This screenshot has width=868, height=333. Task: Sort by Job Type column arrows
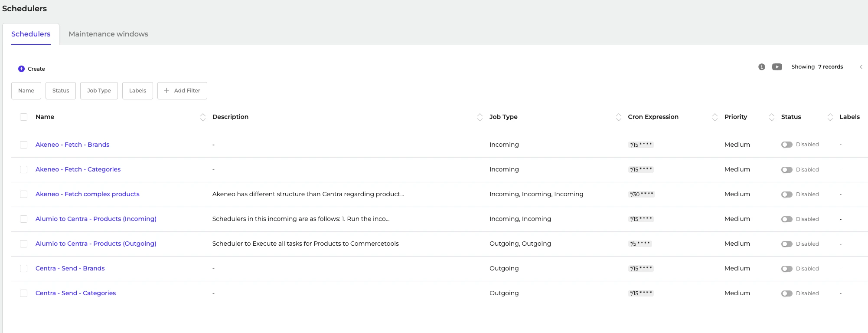click(618, 117)
